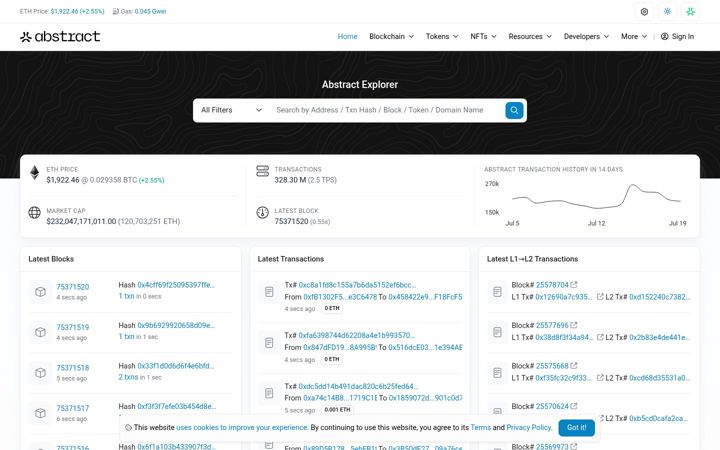Click the Ethereum price icon
Screen dimensions: 720x450
click(34, 173)
